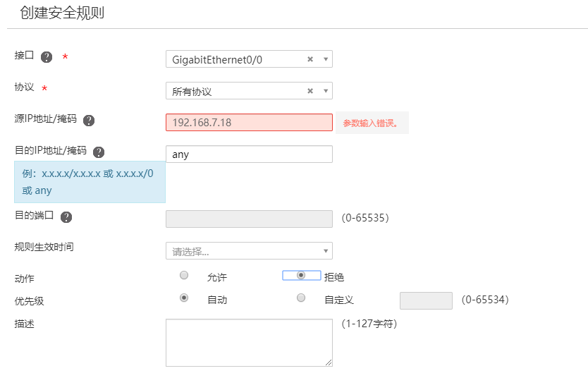Click the help icon beside 源IP地址/掩码
The width and height of the screenshot is (588, 378).
pyautogui.click(x=89, y=121)
